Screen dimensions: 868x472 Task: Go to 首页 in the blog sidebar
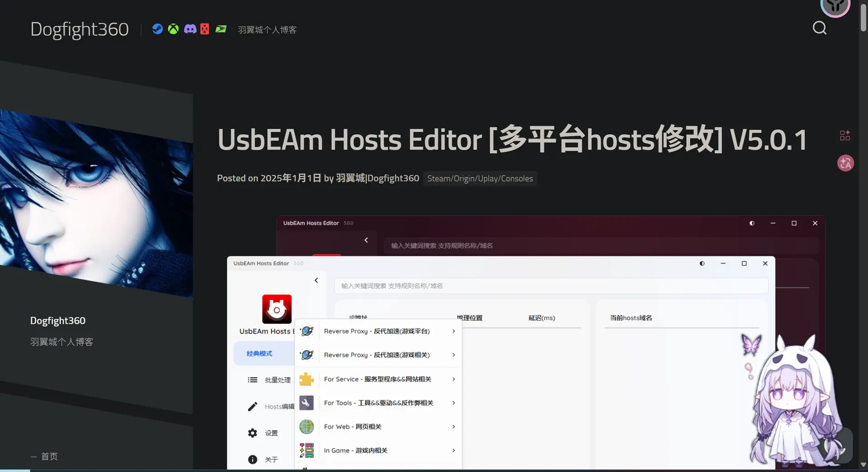pyautogui.click(x=49, y=457)
